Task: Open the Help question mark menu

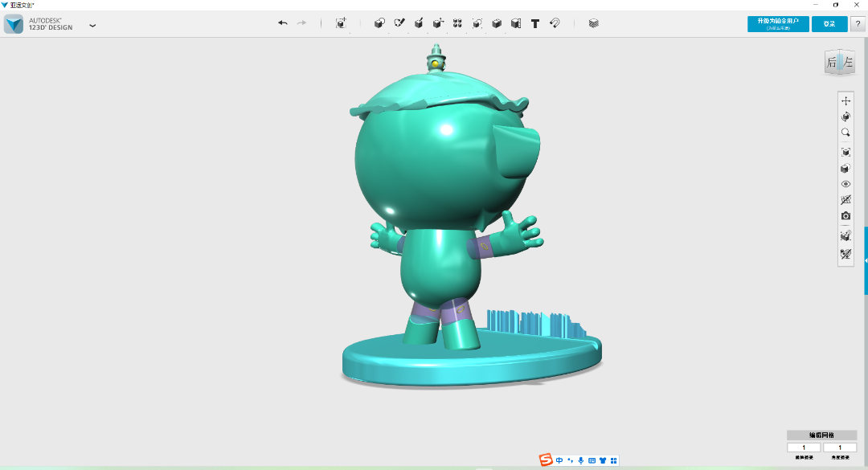Action: coord(858,24)
